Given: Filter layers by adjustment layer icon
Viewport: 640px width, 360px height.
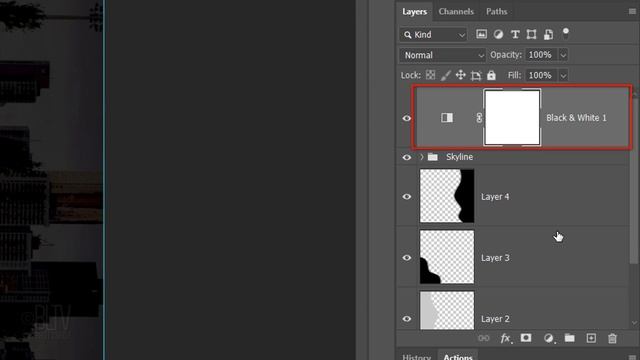Looking at the screenshot, I should [498, 34].
